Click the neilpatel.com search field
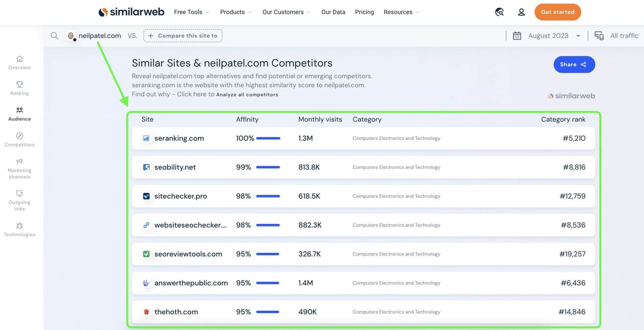 pos(100,35)
